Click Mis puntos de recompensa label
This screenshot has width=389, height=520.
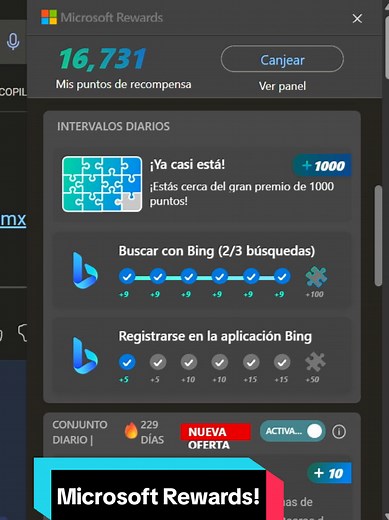(x=123, y=84)
